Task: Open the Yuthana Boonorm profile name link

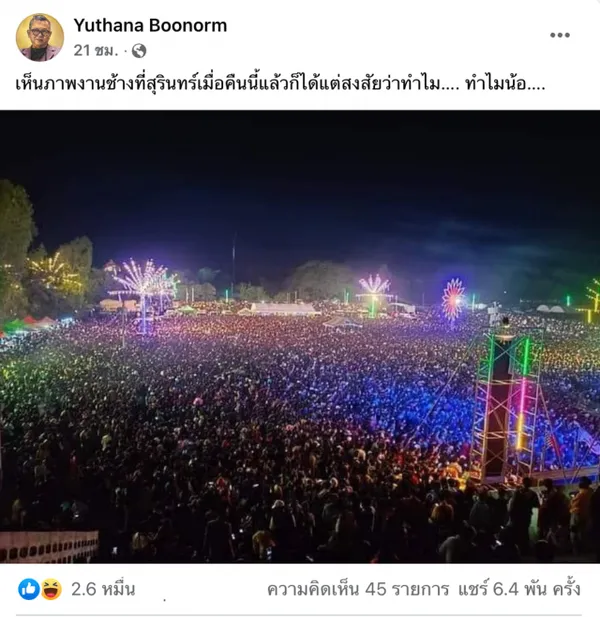Action: point(150,26)
